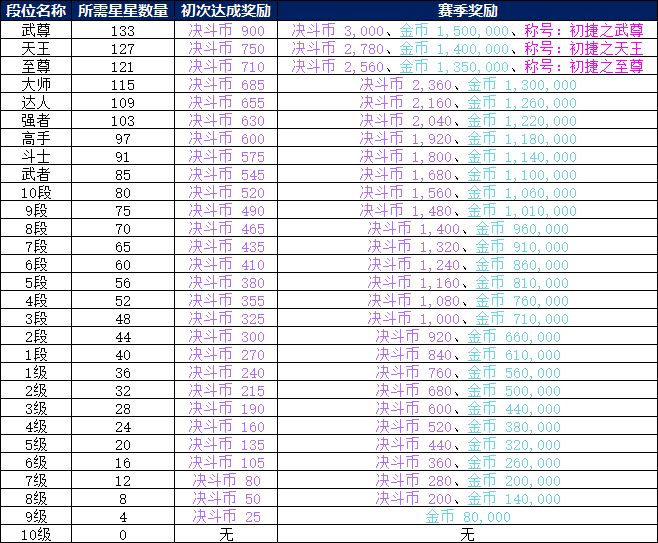The image size is (658, 543).
Task: Select the 1级 rank cell
Action: click(x=36, y=373)
